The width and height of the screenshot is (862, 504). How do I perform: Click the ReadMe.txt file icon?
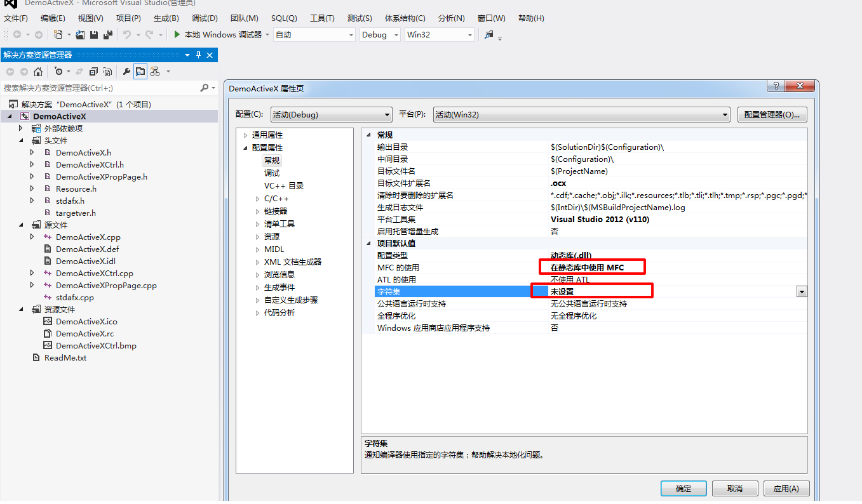click(x=36, y=357)
